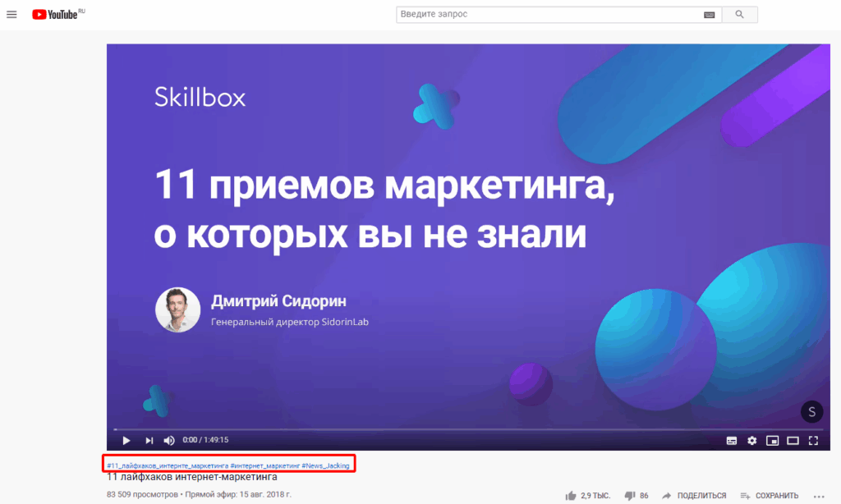The width and height of the screenshot is (841, 504).
Task: Play the video
Action: pyautogui.click(x=126, y=440)
